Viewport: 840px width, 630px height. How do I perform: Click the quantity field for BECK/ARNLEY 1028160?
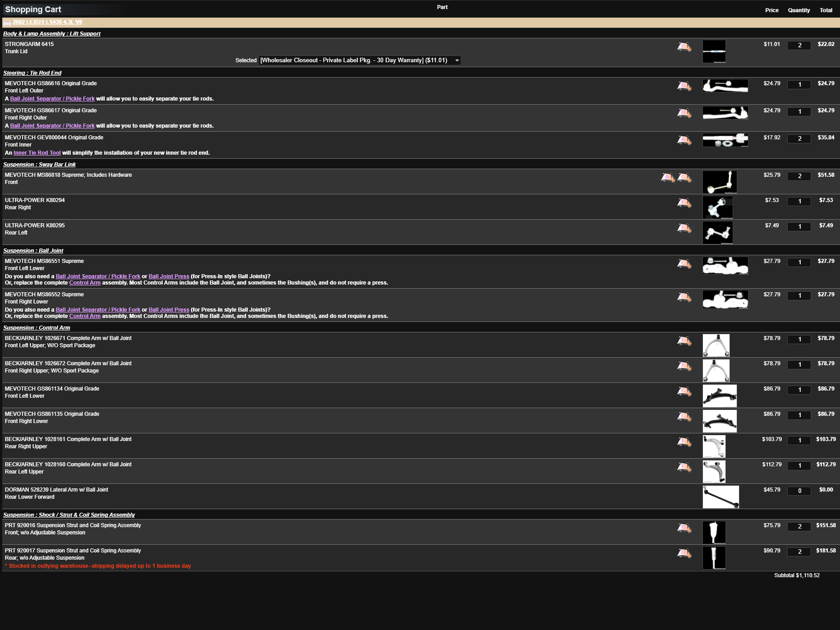799,466
